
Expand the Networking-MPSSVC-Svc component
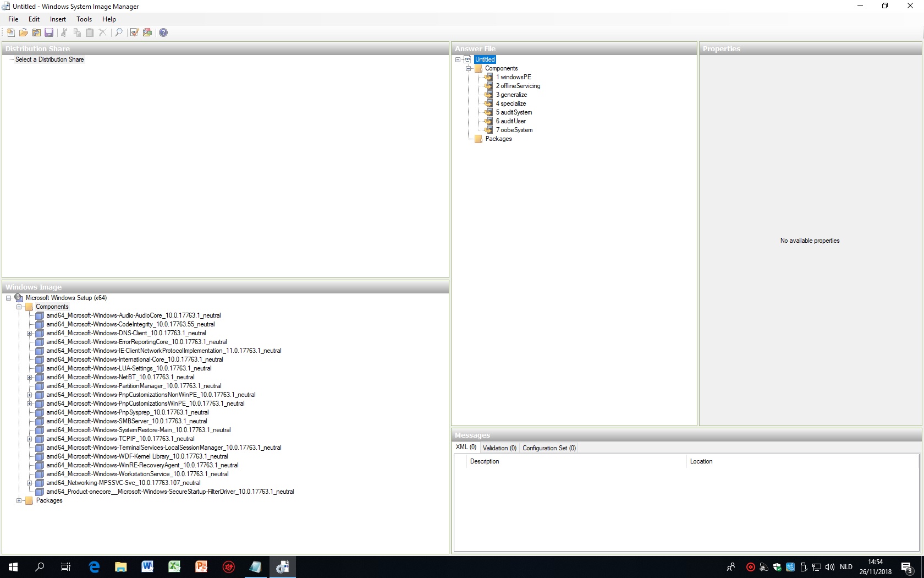(x=30, y=483)
